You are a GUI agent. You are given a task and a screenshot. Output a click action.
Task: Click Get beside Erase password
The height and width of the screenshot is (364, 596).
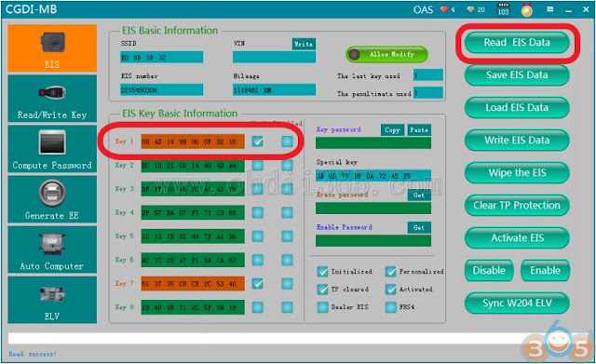click(x=419, y=195)
